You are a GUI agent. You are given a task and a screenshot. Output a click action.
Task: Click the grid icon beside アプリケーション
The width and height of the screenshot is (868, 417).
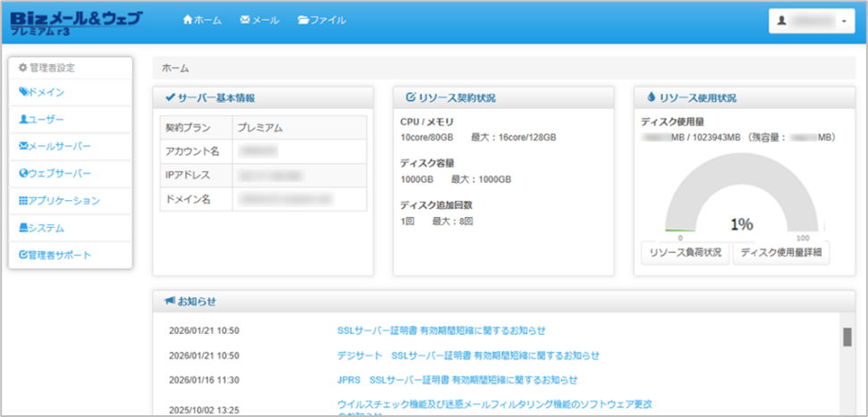[22, 200]
